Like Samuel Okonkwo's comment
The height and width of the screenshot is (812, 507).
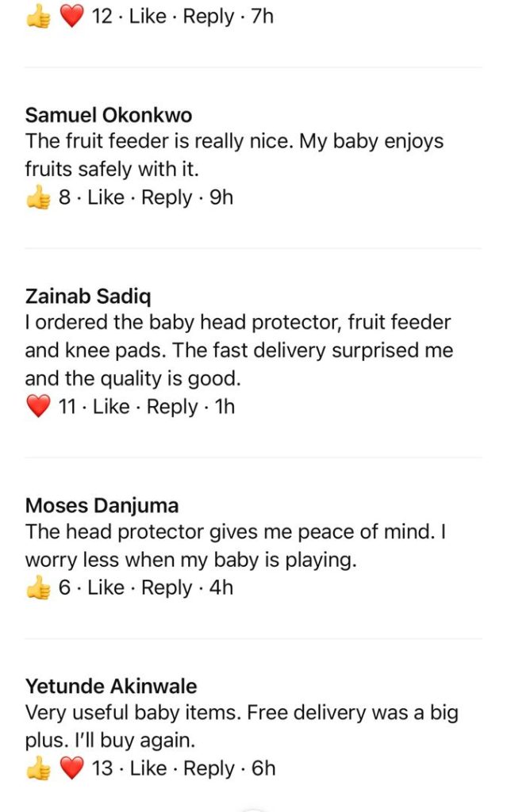(106, 198)
